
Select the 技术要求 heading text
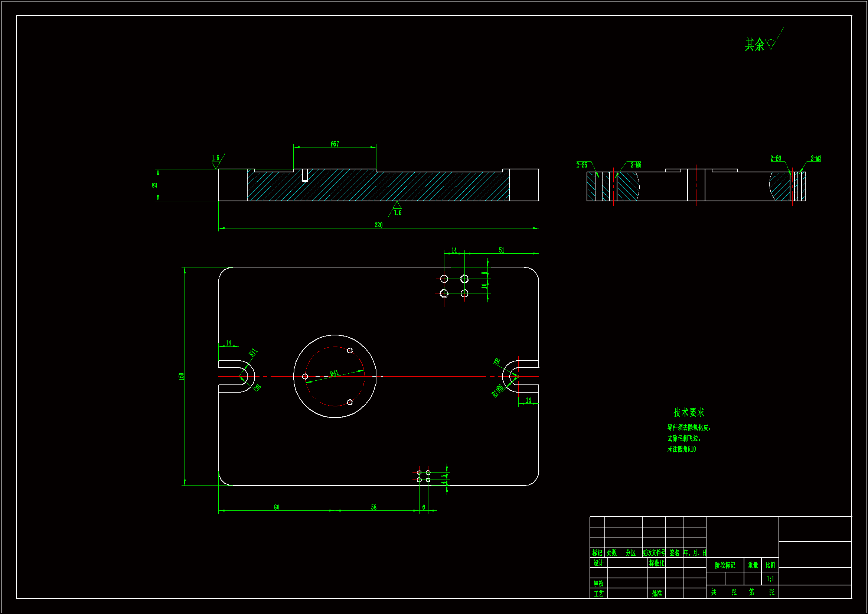click(x=688, y=412)
